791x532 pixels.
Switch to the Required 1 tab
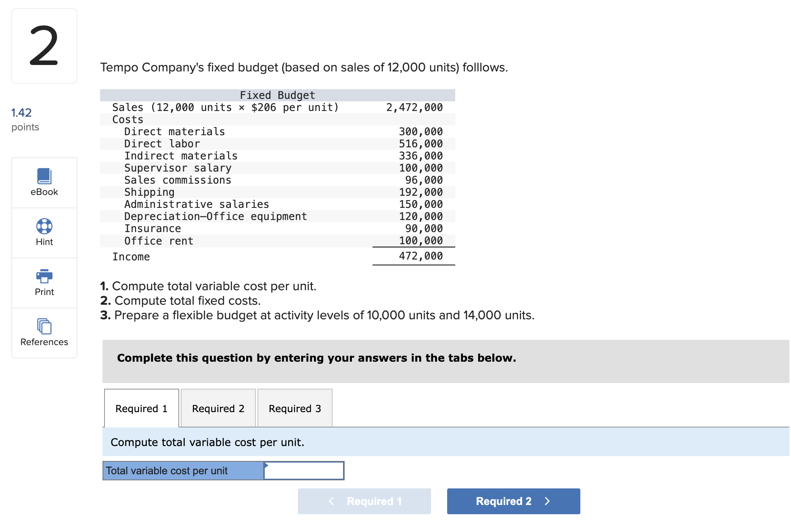[x=141, y=408]
